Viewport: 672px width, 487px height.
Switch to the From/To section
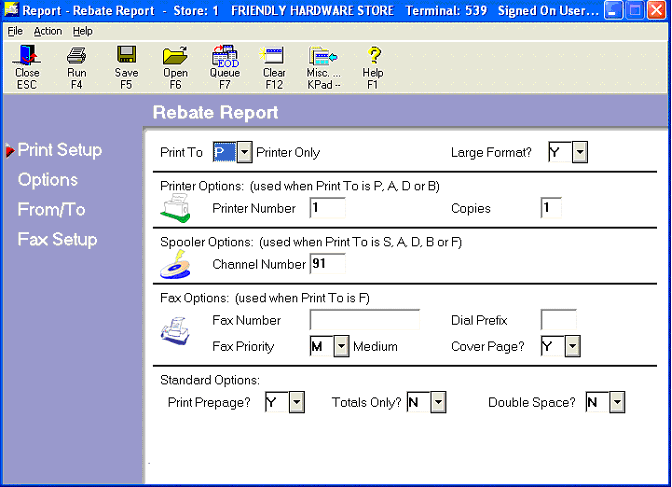click(x=52, y=210)
